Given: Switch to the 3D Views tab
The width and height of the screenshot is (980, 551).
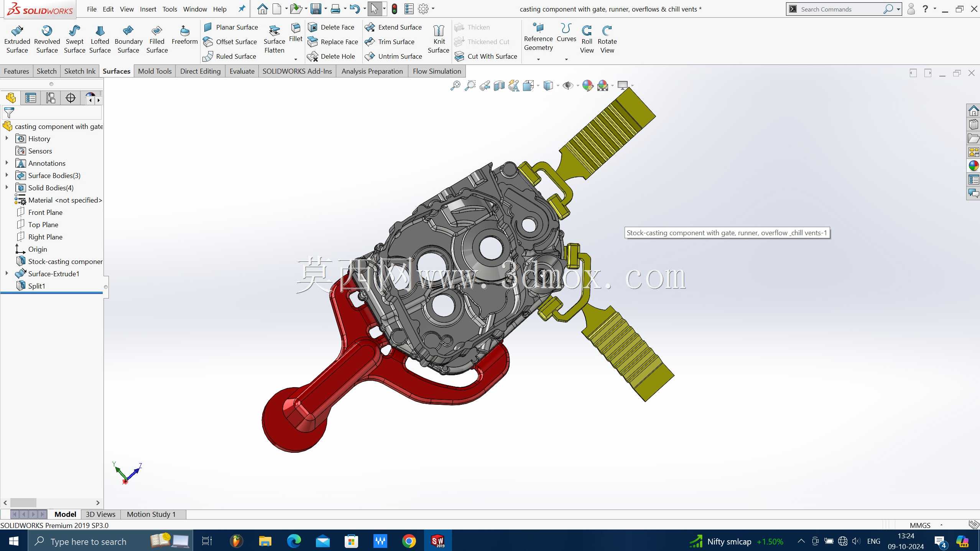Looking at the screenshot, I should pos(100,515).
